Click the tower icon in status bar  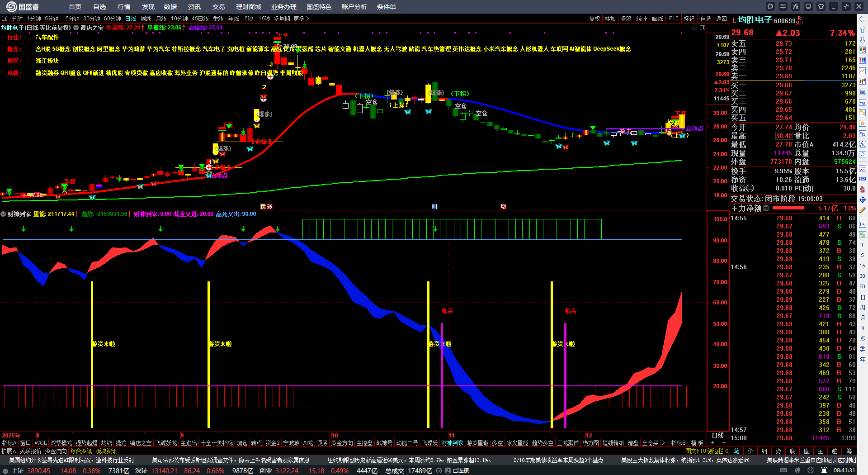(x=824, y=470)
